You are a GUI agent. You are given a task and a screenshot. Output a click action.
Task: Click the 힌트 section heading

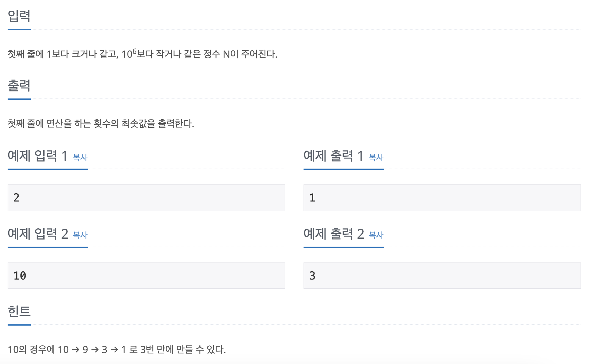click(19, 311)
